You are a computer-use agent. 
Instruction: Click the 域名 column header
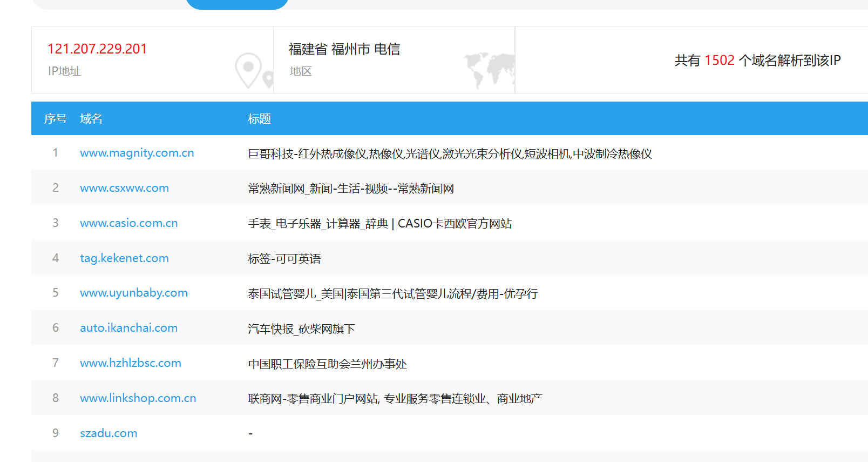91,118
